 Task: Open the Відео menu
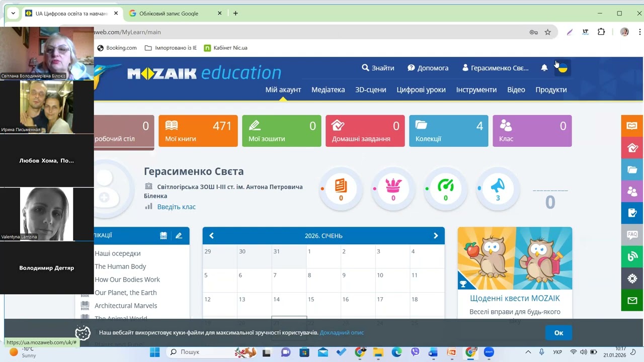tap(516, 89)
